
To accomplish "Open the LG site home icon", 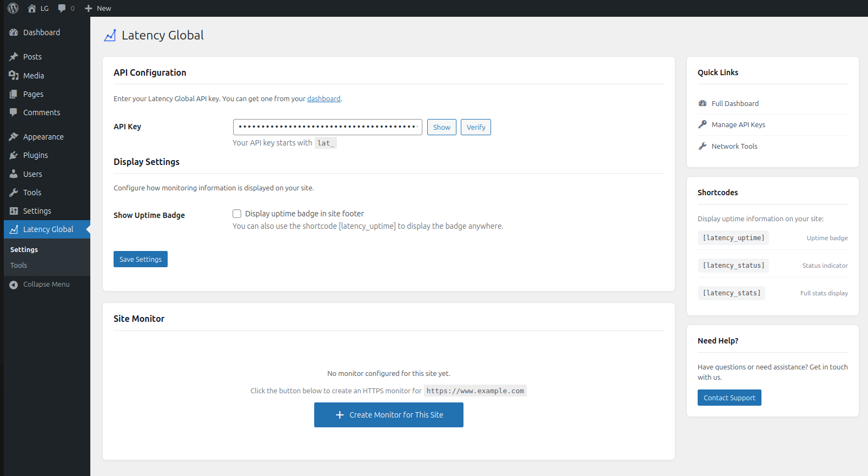I will click(32, 8).
